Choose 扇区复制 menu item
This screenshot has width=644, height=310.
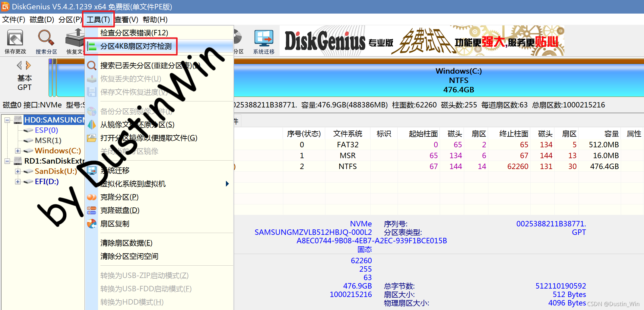pyautogui.click(x=160, y=224)
